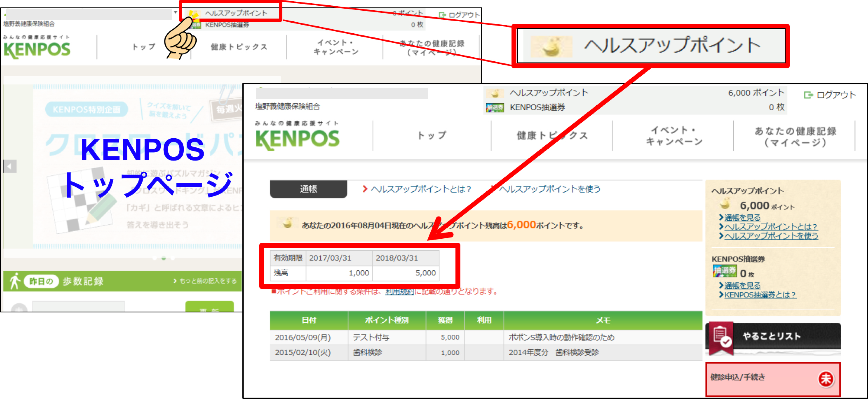Open account dropdown arrow in back window
Image resolution: width=868 pixels, height=399 pixels.
(x=175, y=12)
